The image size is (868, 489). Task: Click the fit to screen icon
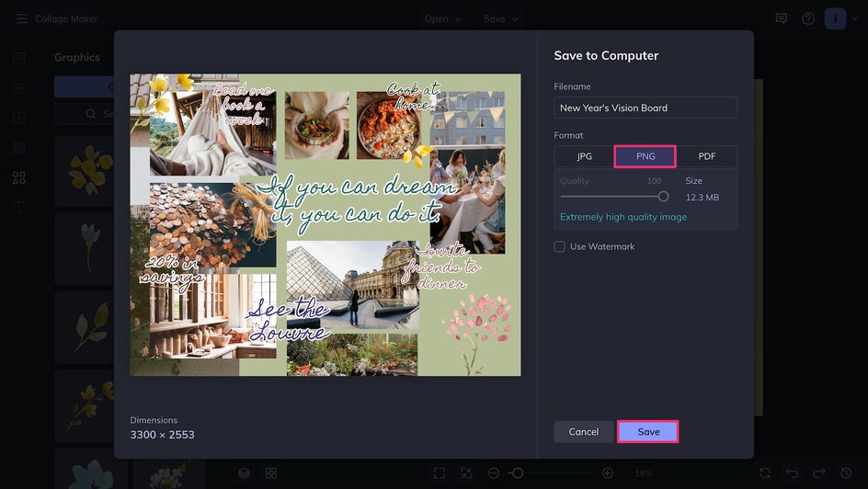coord(440,473)
